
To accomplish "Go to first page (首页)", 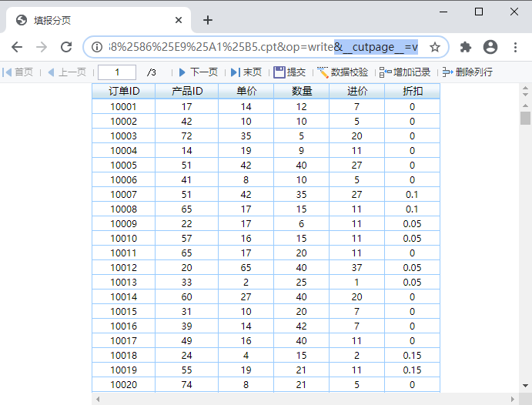I will tap(18, 72).
